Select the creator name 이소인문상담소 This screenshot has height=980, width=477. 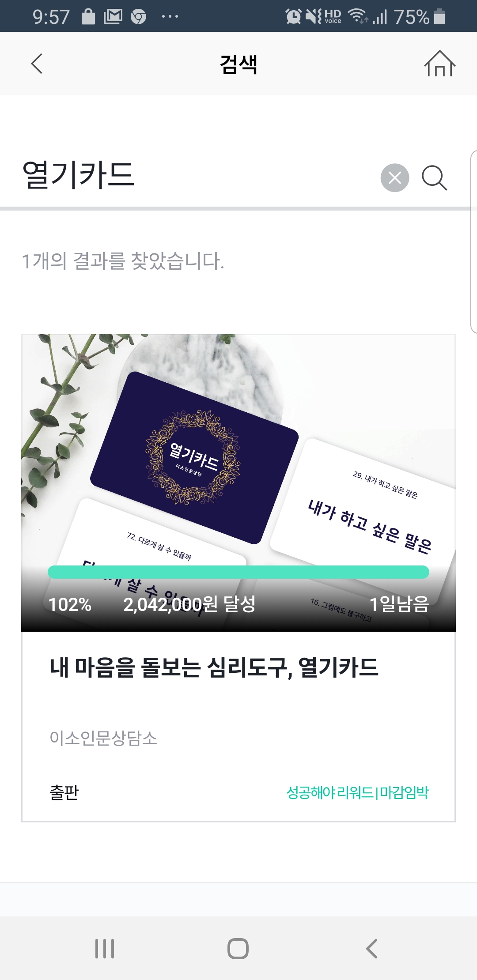point(103,738)
